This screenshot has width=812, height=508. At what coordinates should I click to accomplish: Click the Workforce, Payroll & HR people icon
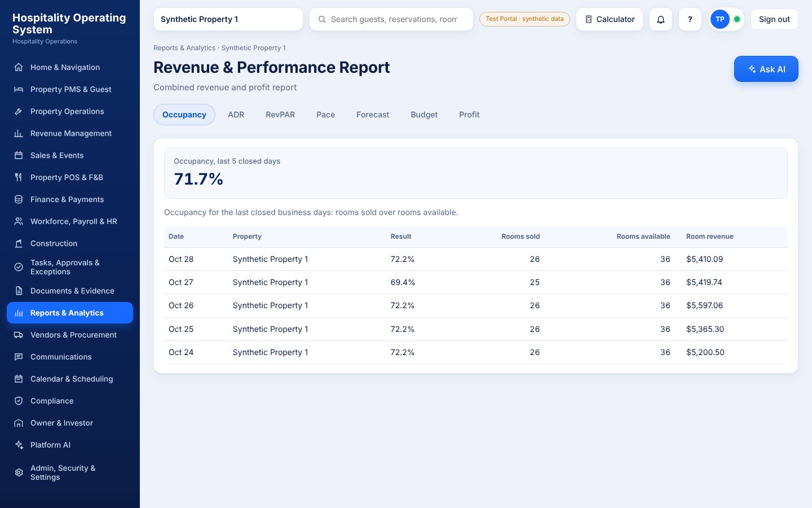pyautogui.click(x=19, y=221)
